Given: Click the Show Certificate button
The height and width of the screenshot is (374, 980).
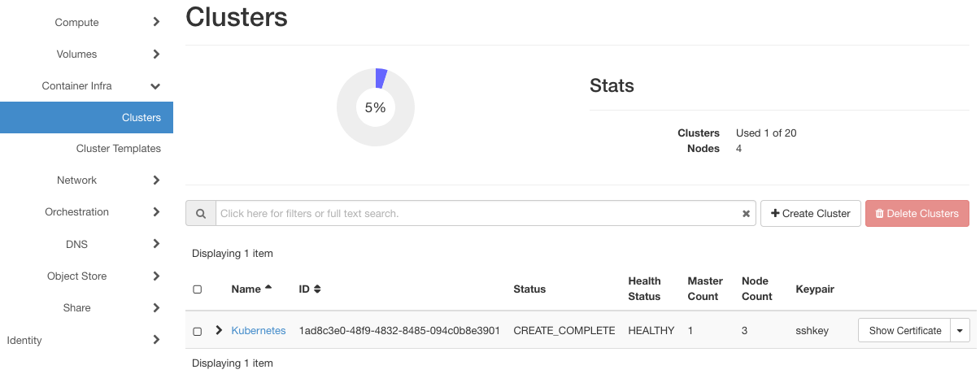Looking at the screenshot, I should click(905, 331).
